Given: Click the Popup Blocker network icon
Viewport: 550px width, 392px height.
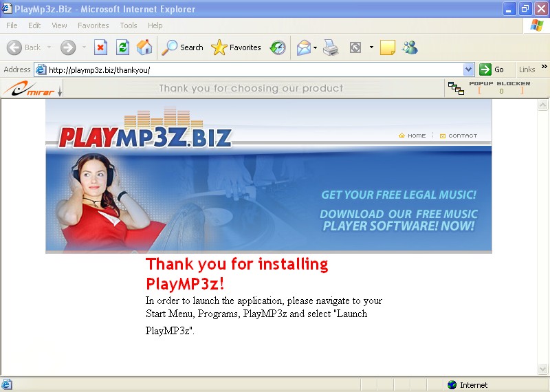Looking at the screenshot, I should (x=456, y=88).
